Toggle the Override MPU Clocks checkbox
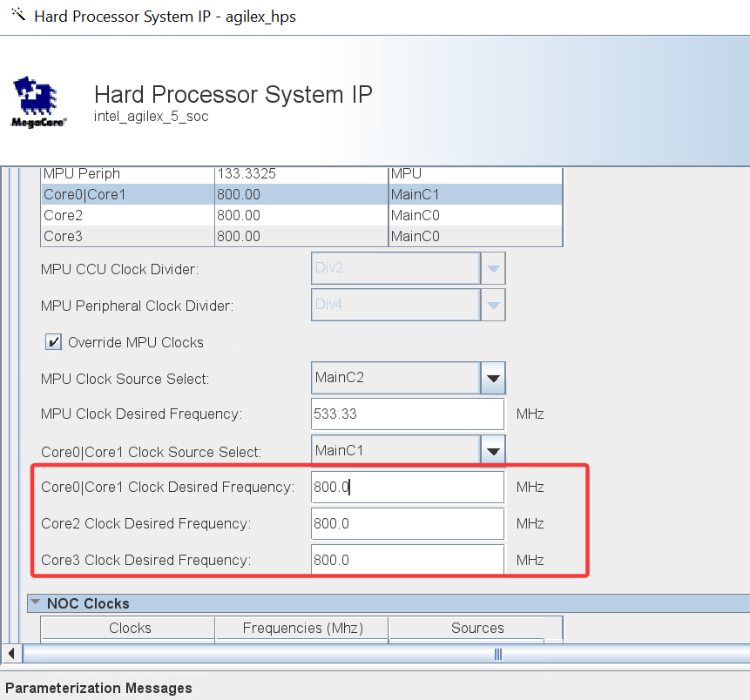The image size is (750, 700). pos(54,342)
